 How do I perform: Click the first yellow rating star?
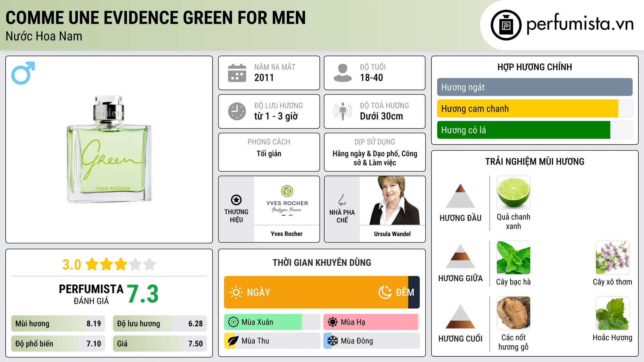(x=92, y=264)
